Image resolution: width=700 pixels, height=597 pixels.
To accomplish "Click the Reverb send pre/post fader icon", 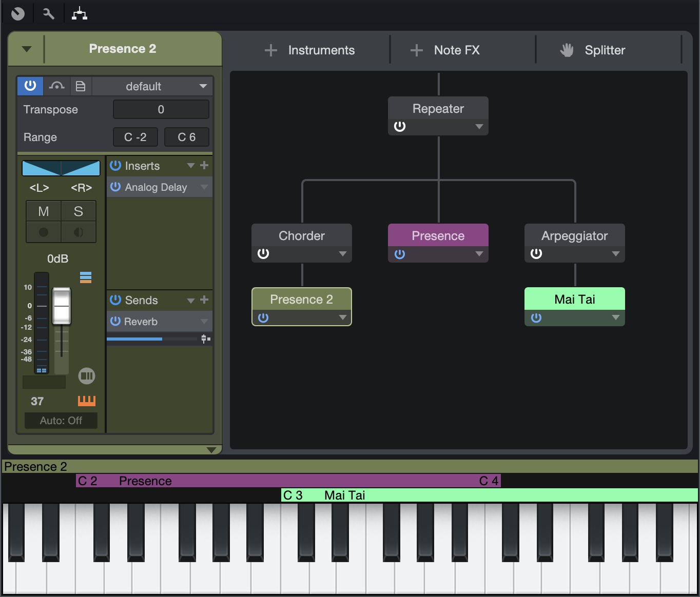I will click(x=205, y=339).
